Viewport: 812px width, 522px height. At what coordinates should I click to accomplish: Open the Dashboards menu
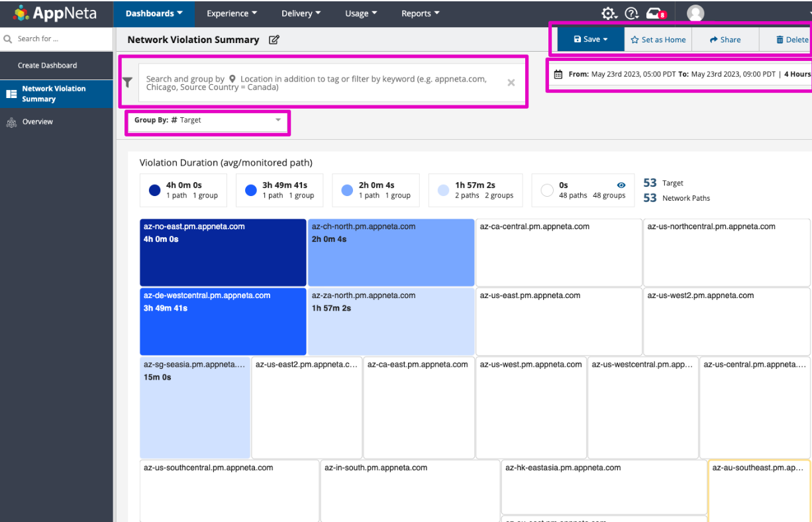[x=154, y=13]
